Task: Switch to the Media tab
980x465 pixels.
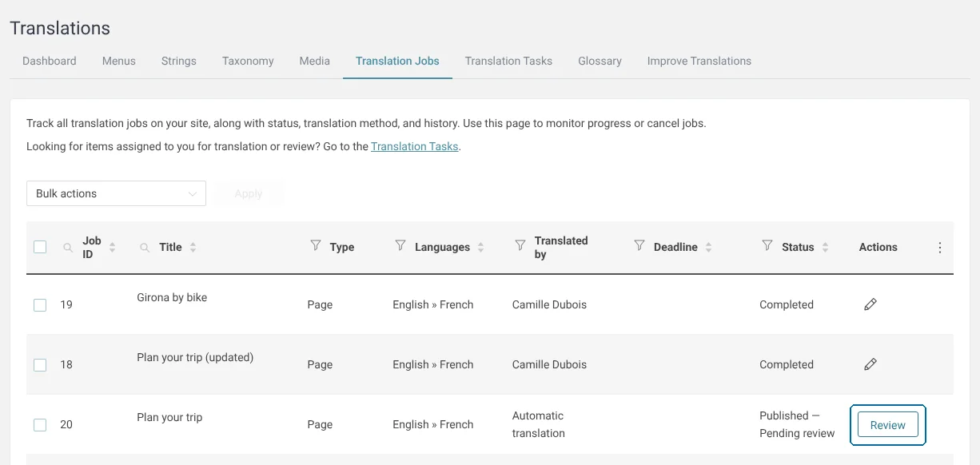Action: (x=315, y=61)
